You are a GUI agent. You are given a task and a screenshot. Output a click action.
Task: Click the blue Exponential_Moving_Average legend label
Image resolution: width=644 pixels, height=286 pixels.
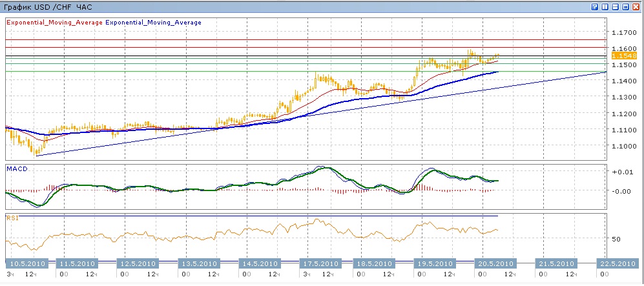pyautogui.click(x=153, y=22)
